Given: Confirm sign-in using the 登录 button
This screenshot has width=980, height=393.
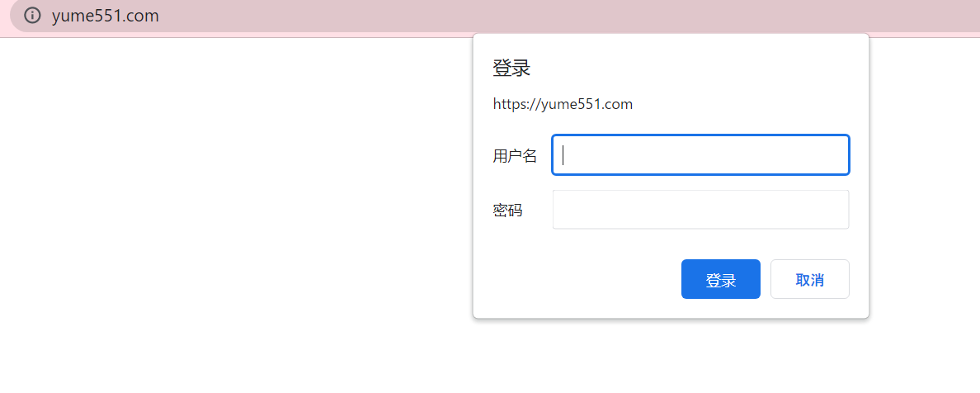Looking at the screenshot, I should tap(721, 279).
